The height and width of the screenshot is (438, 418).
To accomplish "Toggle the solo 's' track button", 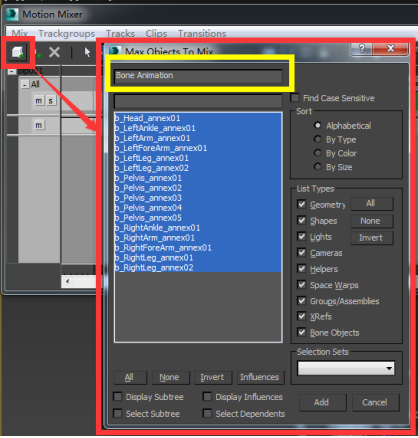I will click(x=50, y=100).
